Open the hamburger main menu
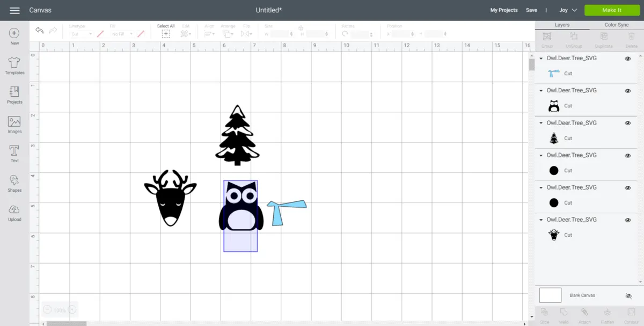Viewport: 644px width, 326px height. coord(14,10)
